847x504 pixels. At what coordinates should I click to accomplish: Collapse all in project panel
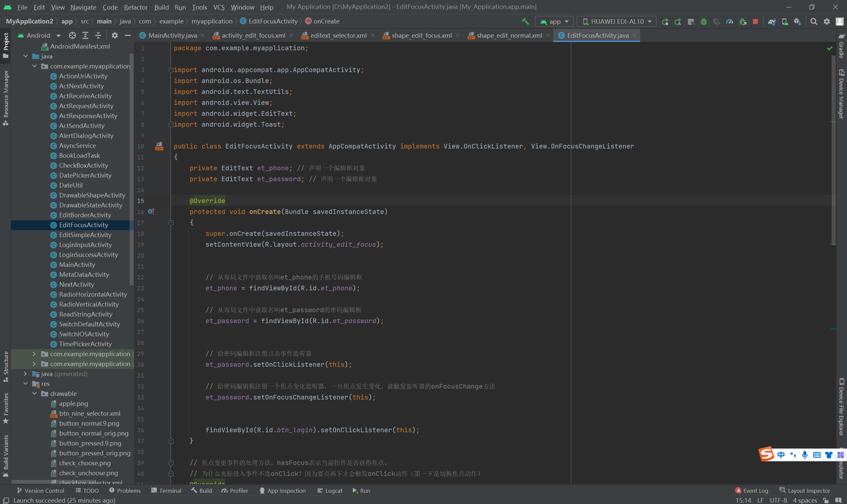tap(98, 35)
